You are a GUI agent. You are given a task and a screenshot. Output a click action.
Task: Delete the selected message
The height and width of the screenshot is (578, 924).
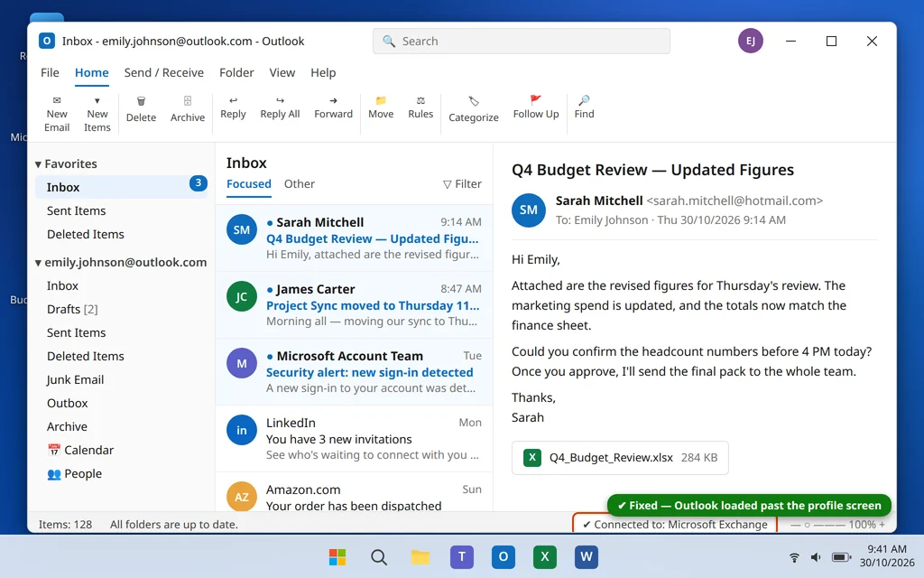coord(141,109)
